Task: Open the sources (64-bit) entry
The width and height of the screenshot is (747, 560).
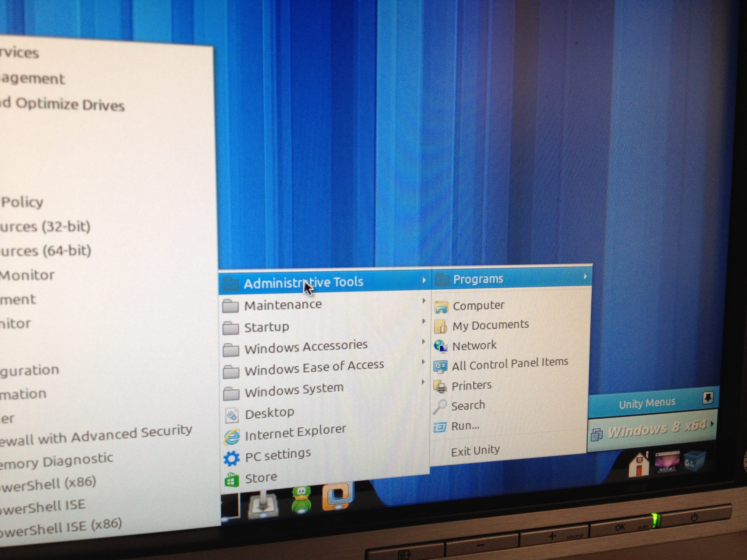Action: 45,251
